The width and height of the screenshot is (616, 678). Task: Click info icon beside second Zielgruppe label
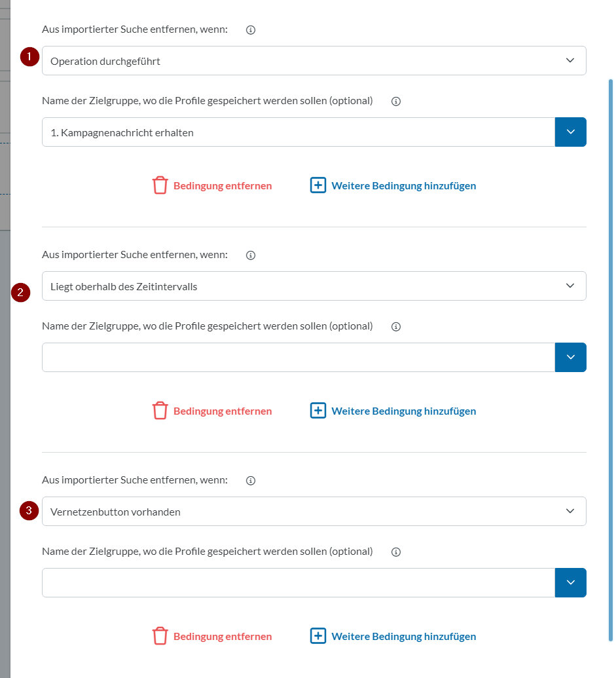pyautogui.click(x=395, y=327)
